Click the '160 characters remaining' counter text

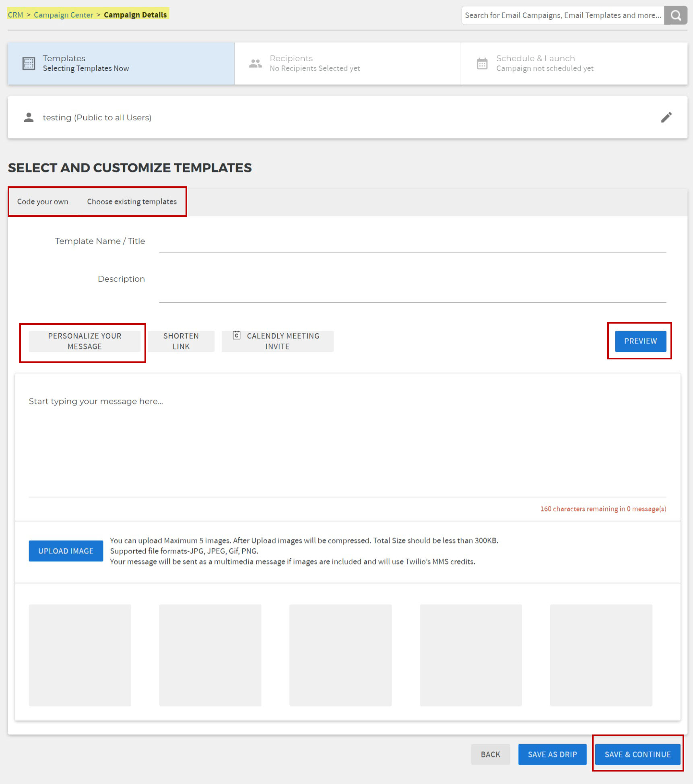[x=603, y=509]
